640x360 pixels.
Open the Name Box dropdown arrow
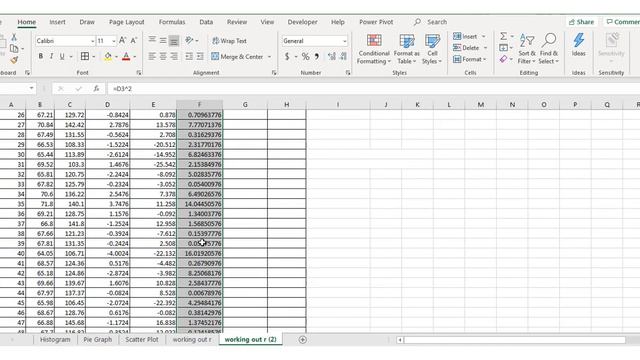31,88
